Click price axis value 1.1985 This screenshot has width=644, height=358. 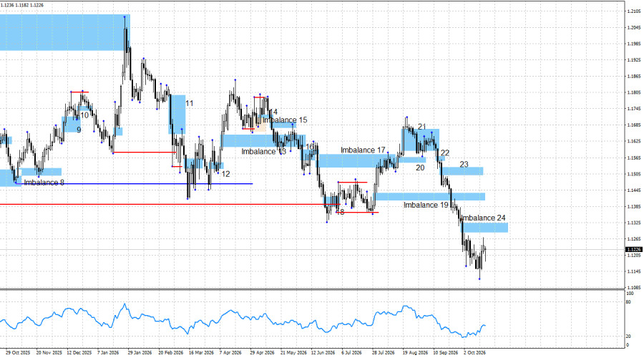[634, 44]
